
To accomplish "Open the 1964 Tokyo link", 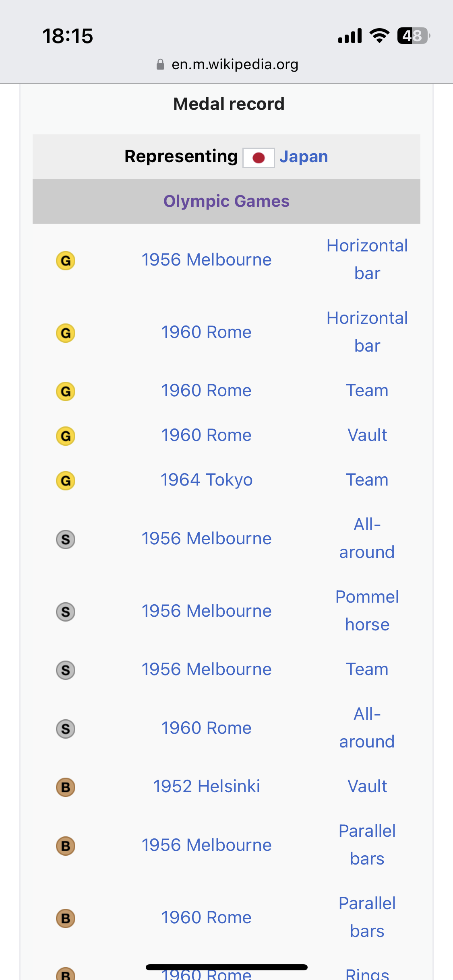I will pyautogui.click(x=207, y=480).
